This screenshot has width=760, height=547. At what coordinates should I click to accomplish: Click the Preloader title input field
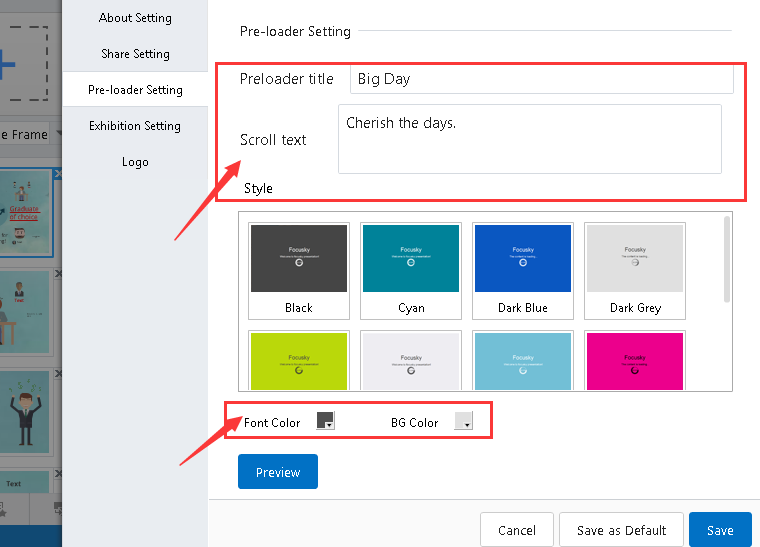point(541,78)
